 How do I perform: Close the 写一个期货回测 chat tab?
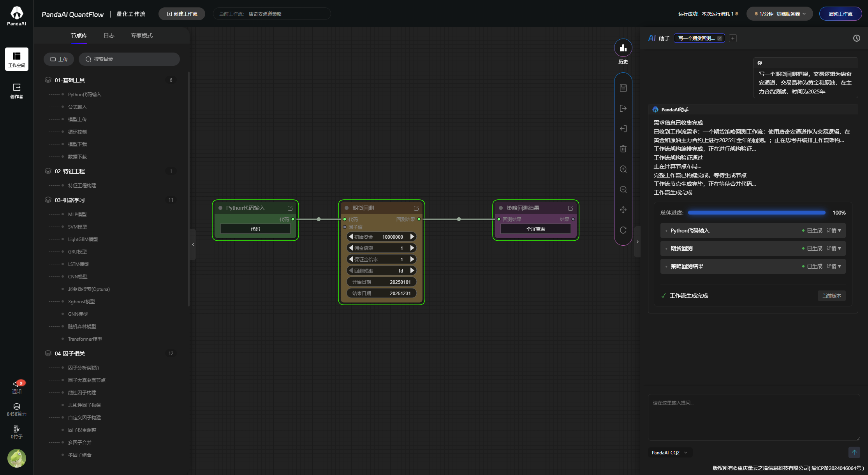click(720, 38)
